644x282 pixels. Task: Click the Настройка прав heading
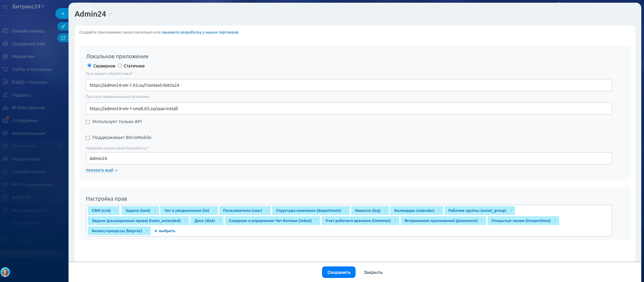[106, 199]
